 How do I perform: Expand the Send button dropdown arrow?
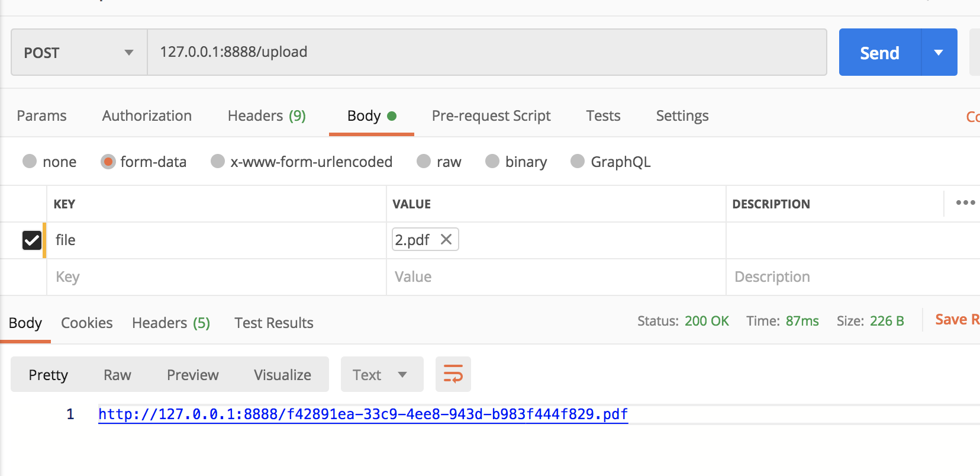[x=939, y=52]
